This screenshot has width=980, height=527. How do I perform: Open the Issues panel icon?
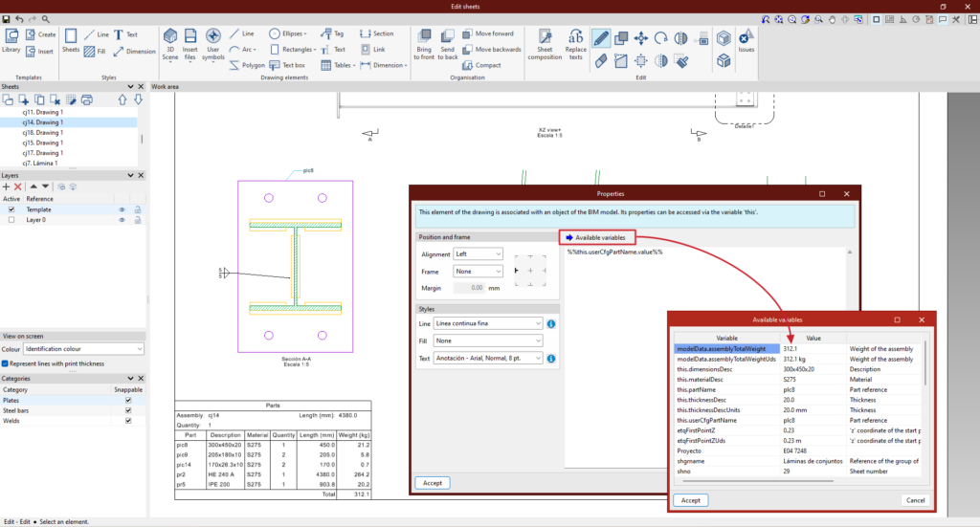(x=746, y=38)
